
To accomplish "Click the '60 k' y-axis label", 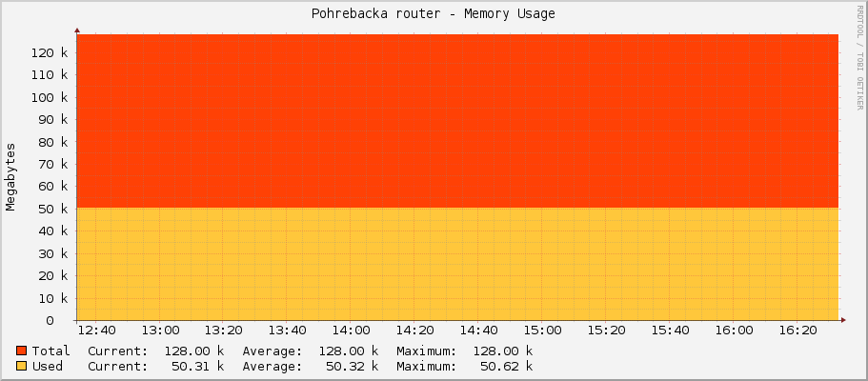I will point(54,187).
